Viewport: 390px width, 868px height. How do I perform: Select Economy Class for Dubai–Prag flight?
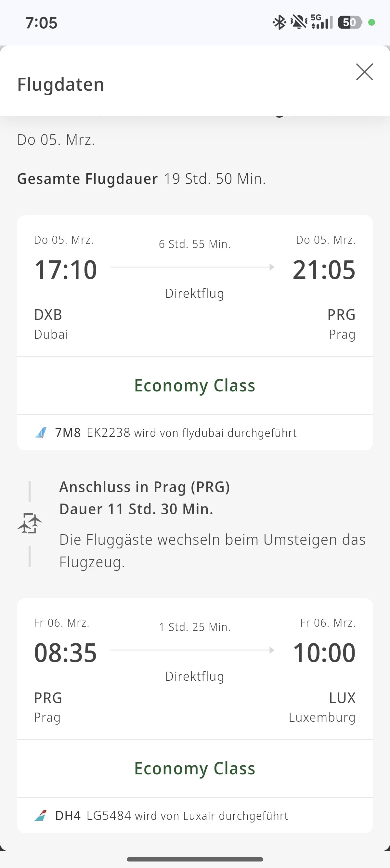tap(195, 386)
